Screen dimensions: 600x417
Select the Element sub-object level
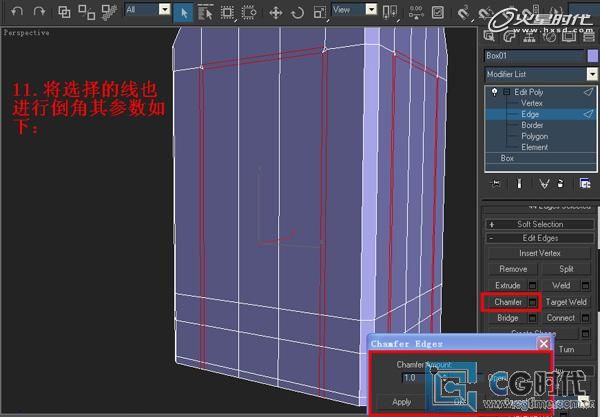point(534,147)
